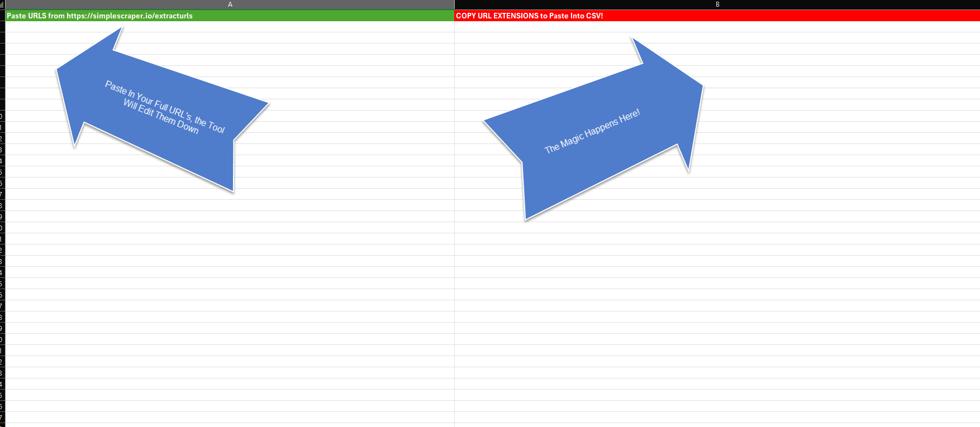Click the Select All corner triangle
This screenshot has height=427, width=980.
pyautogui.click(x=2, y=4)
